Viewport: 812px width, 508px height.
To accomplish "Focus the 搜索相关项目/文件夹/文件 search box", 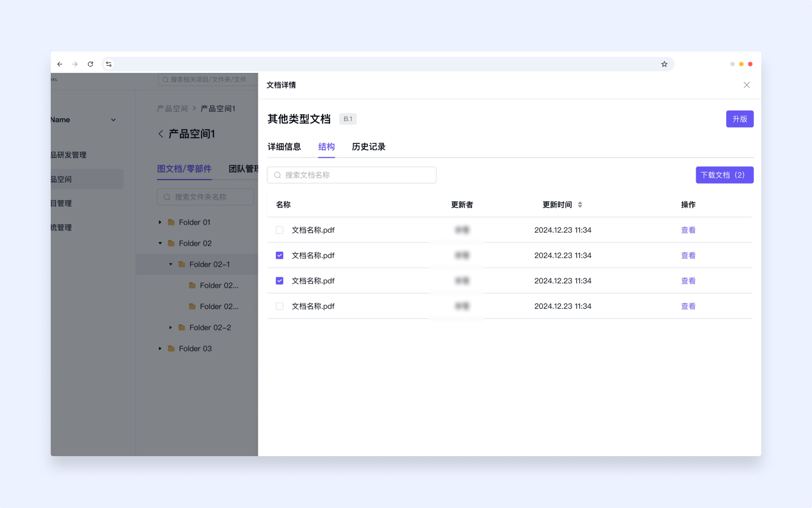I will pyautogui.click(x=208, y=80).
